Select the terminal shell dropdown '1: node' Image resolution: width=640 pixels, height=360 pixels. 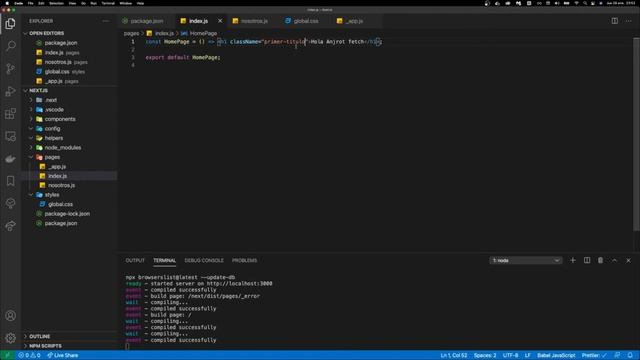tap(526, 260)
